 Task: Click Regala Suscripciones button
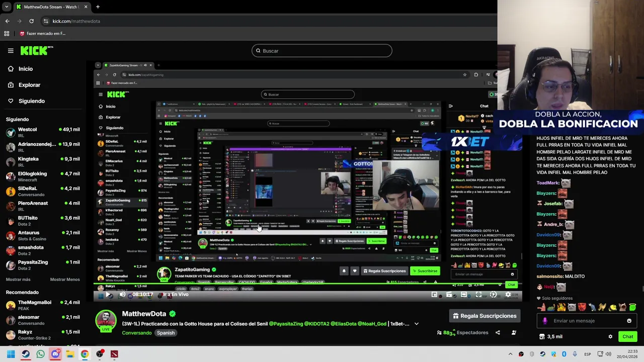click(485, 316)
